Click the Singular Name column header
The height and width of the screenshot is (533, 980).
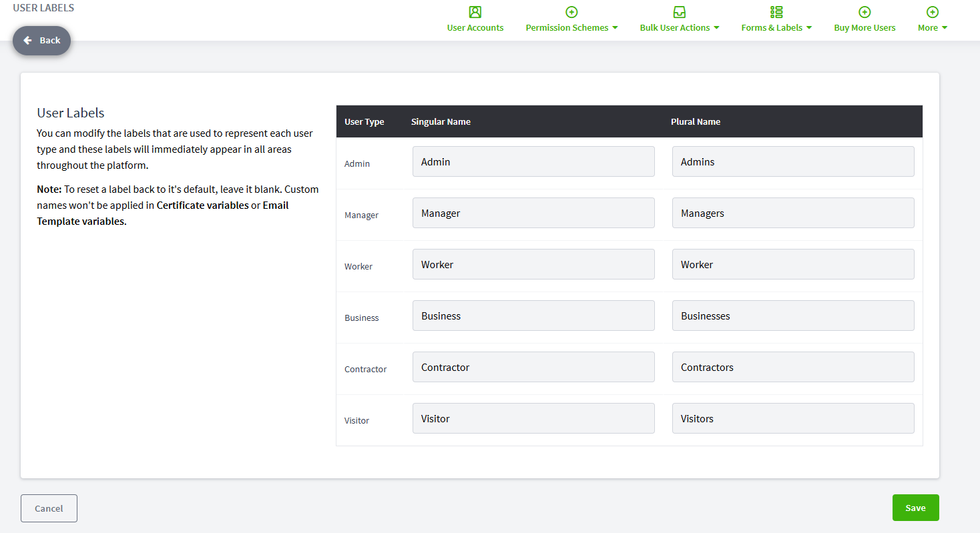tap(441, 122)
